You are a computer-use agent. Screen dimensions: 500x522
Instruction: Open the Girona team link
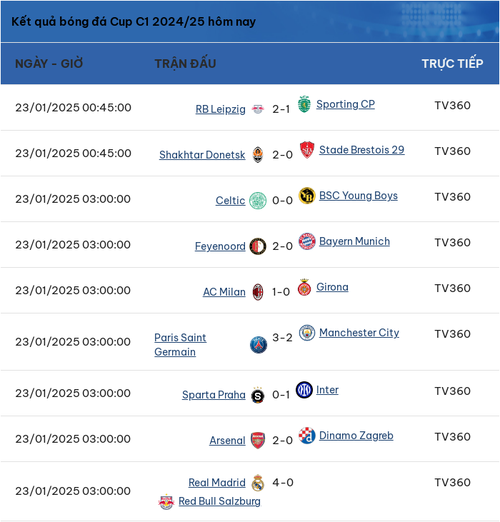click(x=332, y=287)
